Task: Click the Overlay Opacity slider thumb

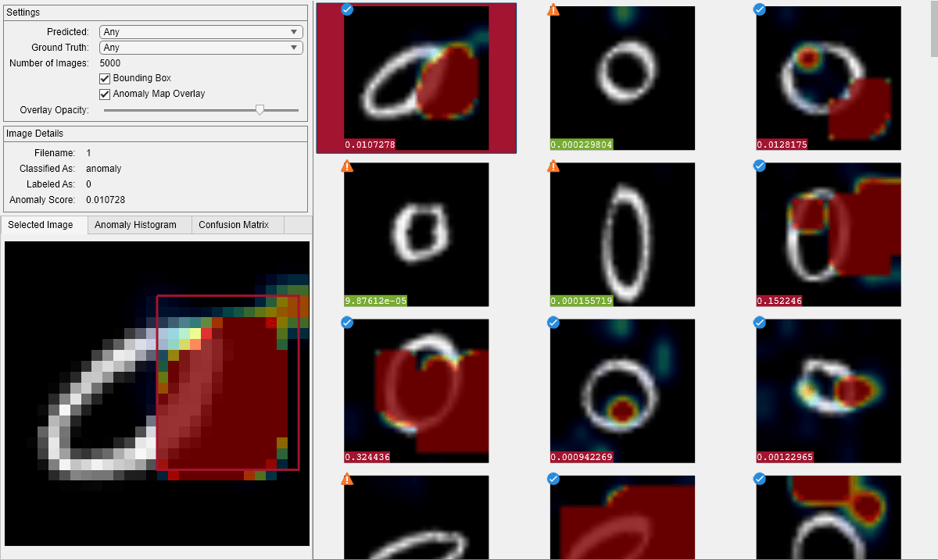Action: (260, 110)
